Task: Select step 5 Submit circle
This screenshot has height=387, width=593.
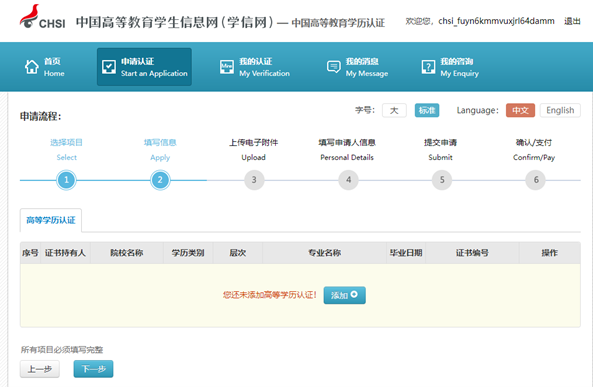Action: (442, 180)
